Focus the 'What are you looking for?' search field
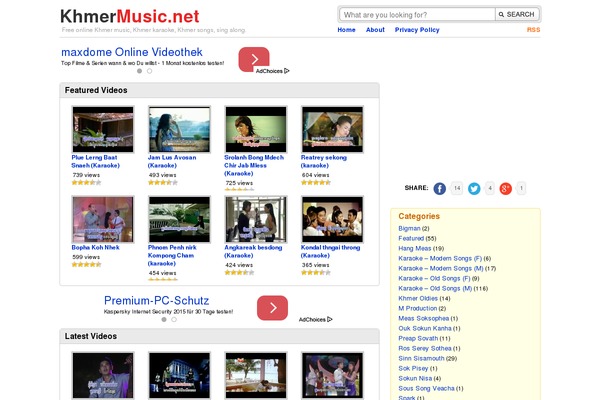This screenshot has width=600, height=400. coord(417,15)
